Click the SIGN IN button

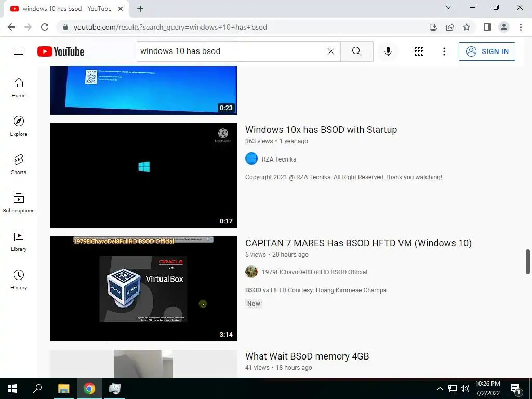pyautogui.click(x=486, y=51)
